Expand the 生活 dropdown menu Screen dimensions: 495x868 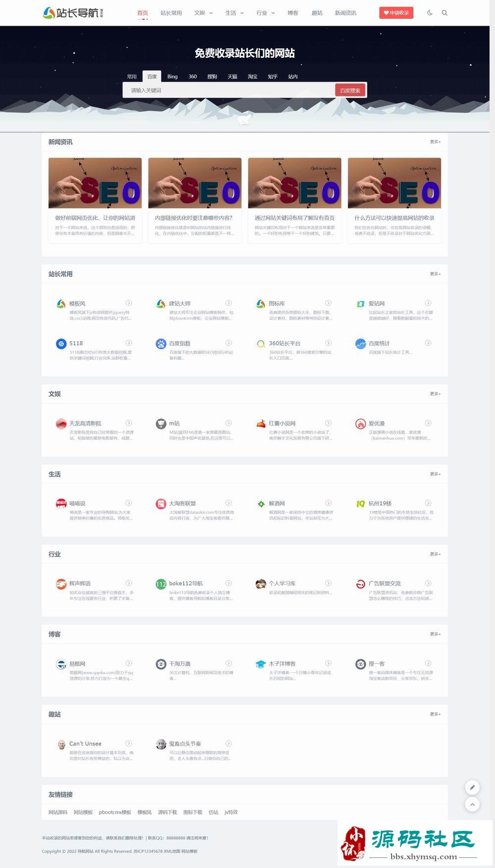[x=235, y=13]
